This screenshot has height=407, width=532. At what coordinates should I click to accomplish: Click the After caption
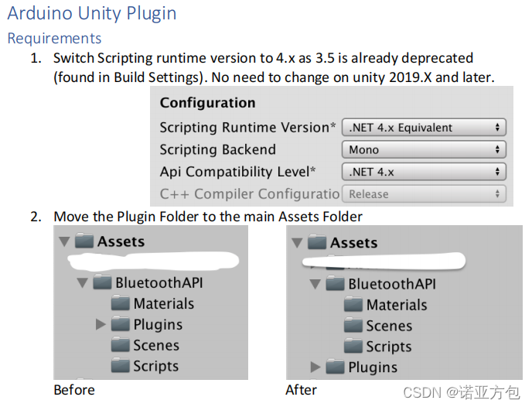coord(302,390)
